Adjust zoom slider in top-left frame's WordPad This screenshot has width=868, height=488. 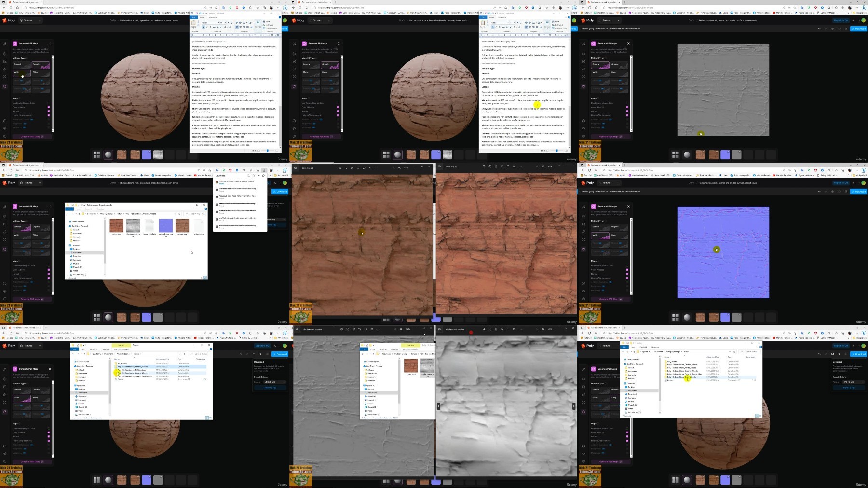(x=268, y=151)
